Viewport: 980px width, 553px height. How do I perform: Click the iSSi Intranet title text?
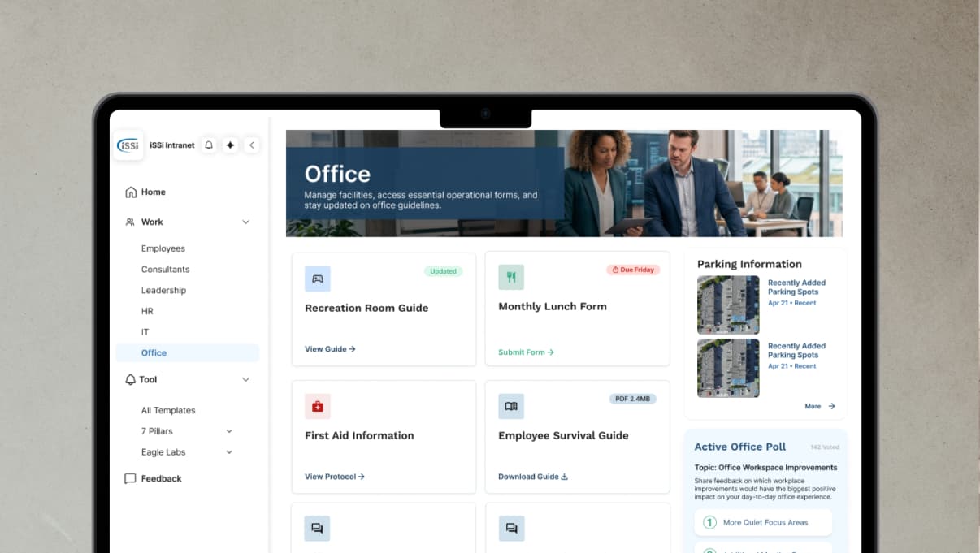(172, 145)
